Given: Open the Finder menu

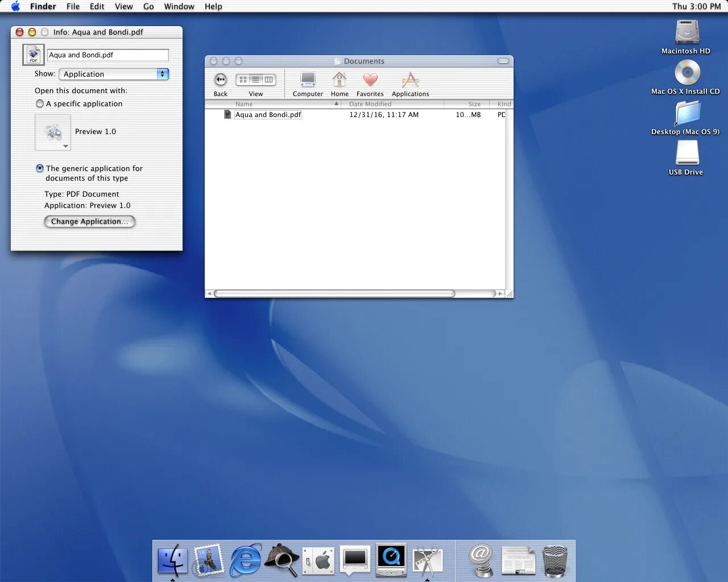Looking at the screenshot, I should (x=43, y=6).
